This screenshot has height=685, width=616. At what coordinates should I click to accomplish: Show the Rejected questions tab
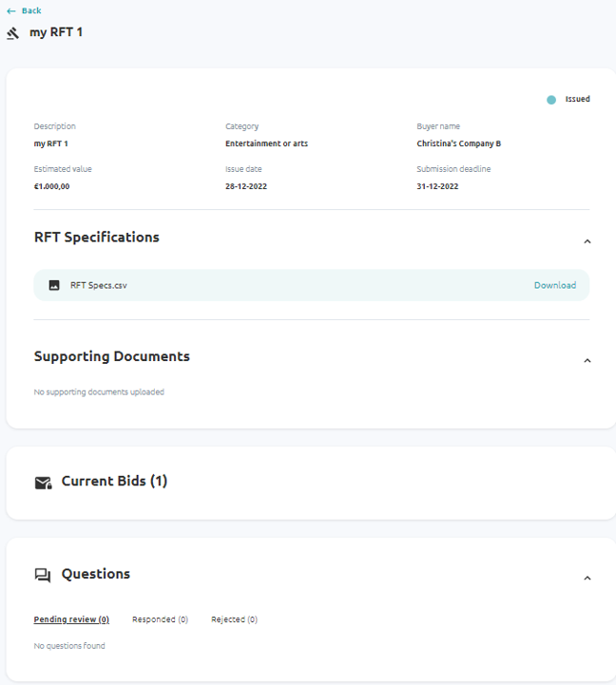coord(234,619)
